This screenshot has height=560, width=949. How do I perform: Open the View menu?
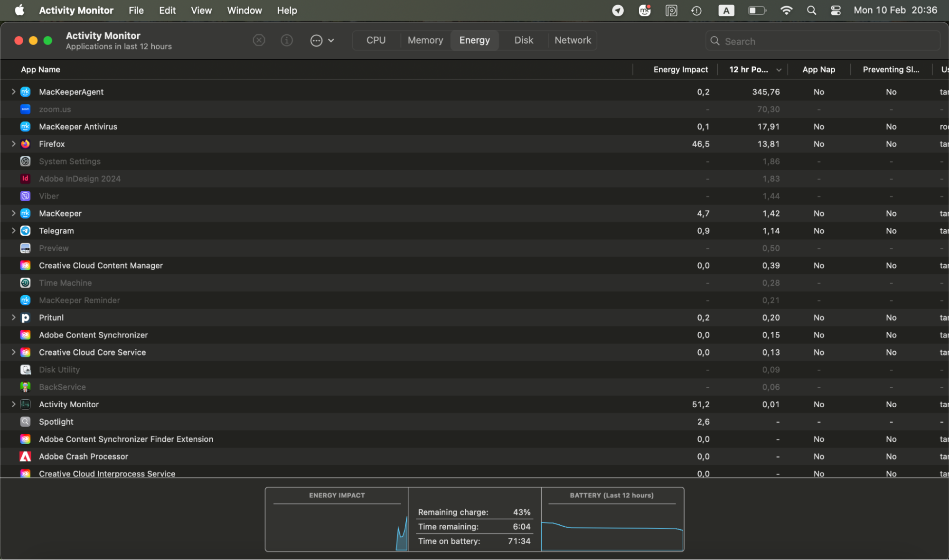[201, 10]
